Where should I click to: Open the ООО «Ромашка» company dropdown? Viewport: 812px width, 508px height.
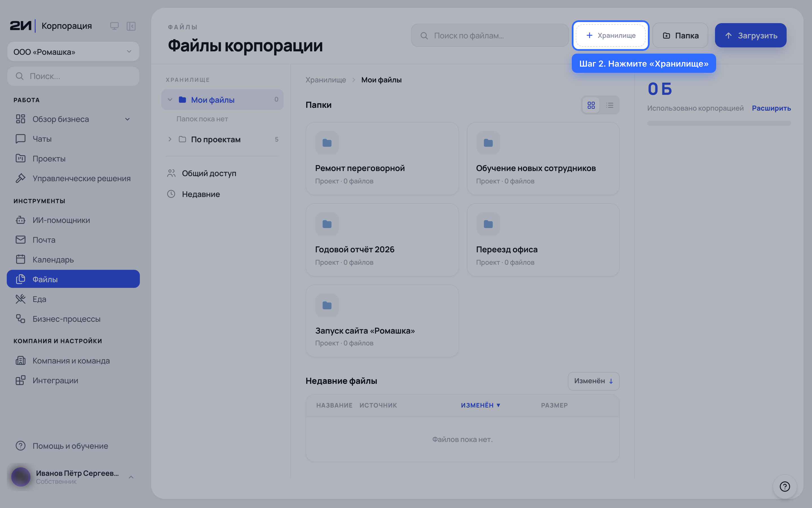[x=73, y=52]
